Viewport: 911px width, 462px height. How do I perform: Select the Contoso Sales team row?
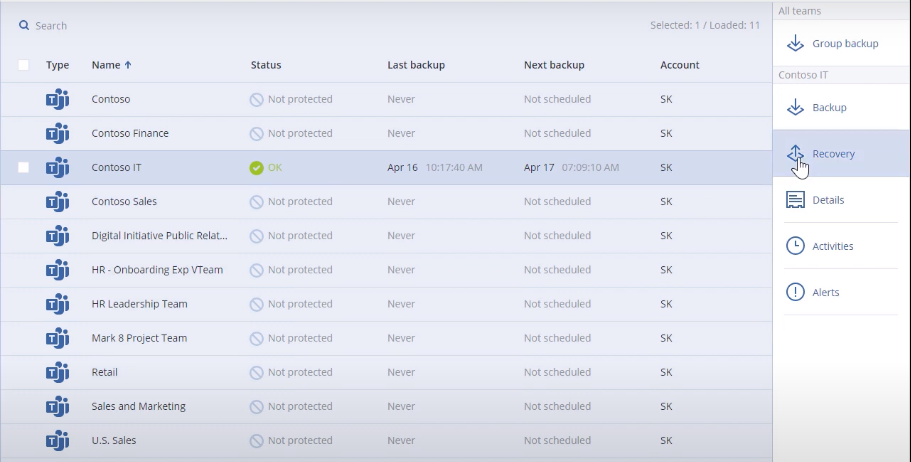[x=386, y=202]
